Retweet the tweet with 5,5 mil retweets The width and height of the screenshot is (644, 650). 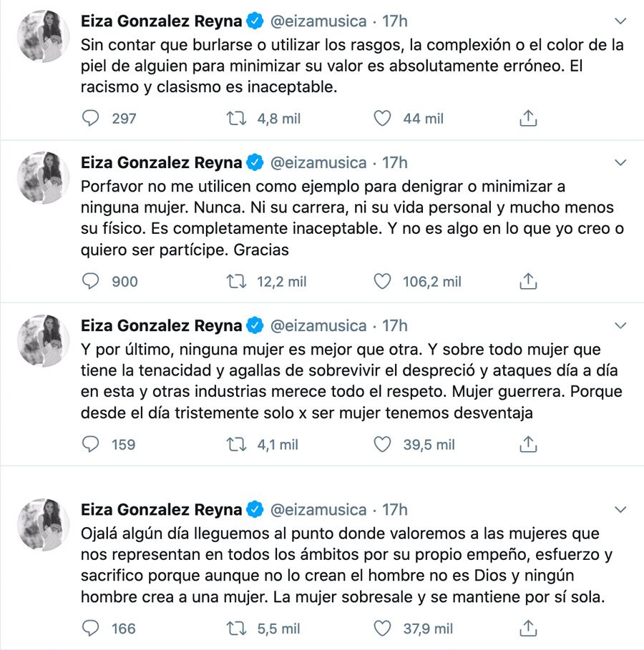(236, 629)
